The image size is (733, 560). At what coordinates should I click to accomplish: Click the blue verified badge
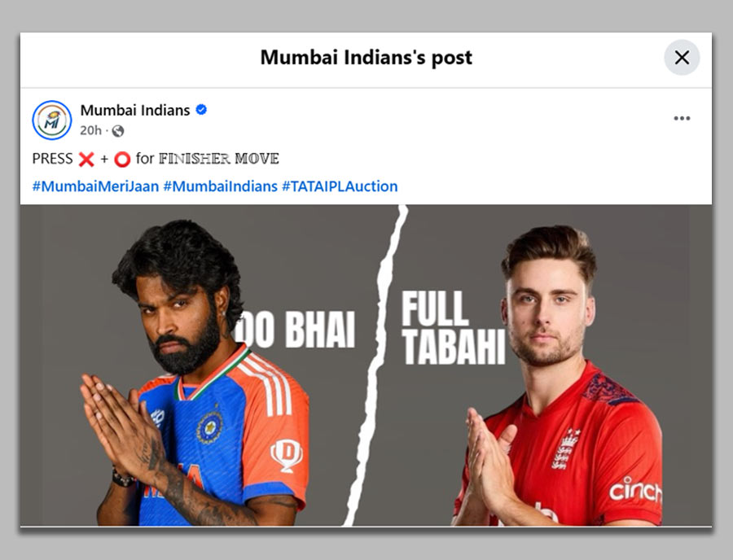pos(201,110)
